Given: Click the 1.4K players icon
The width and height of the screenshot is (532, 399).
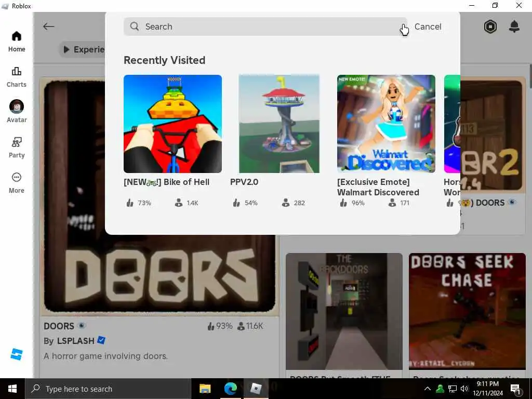Looking at the screenshot, I should (179, 203).
